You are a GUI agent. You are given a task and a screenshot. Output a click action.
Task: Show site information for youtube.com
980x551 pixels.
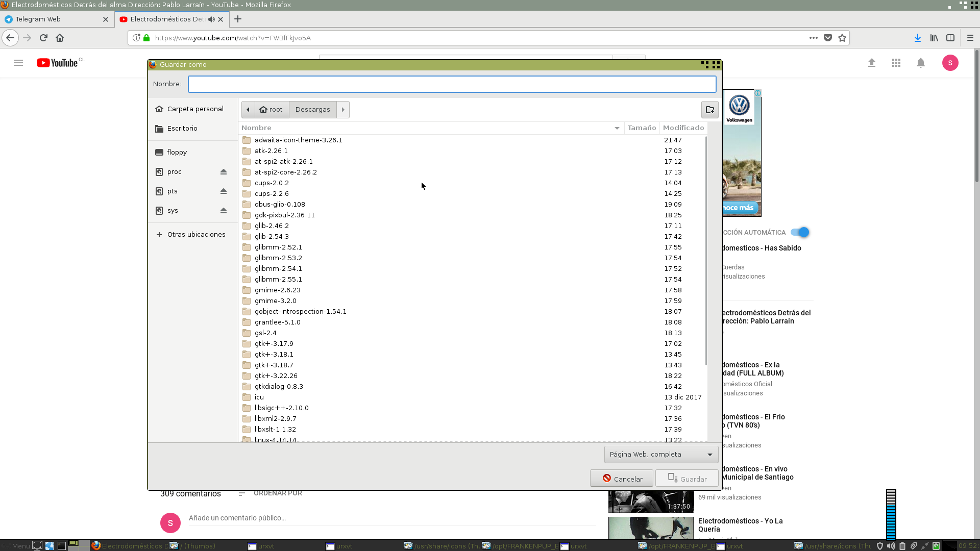click(136, 38)
